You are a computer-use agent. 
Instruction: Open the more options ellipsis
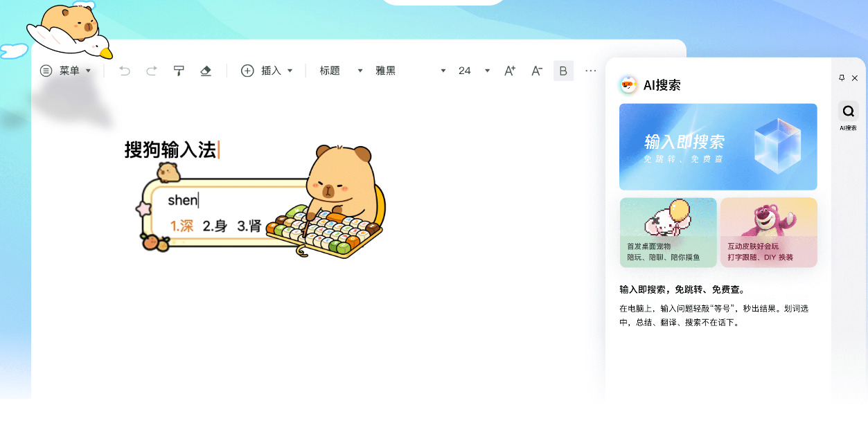591,71
